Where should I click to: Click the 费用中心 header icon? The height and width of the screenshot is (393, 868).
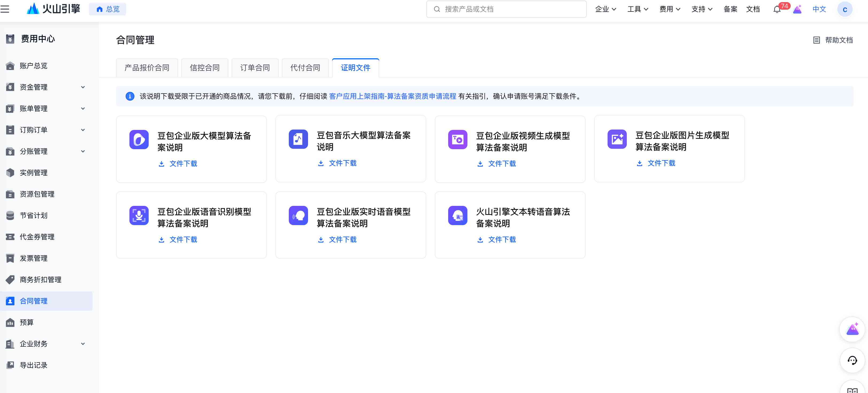point(10,39)
